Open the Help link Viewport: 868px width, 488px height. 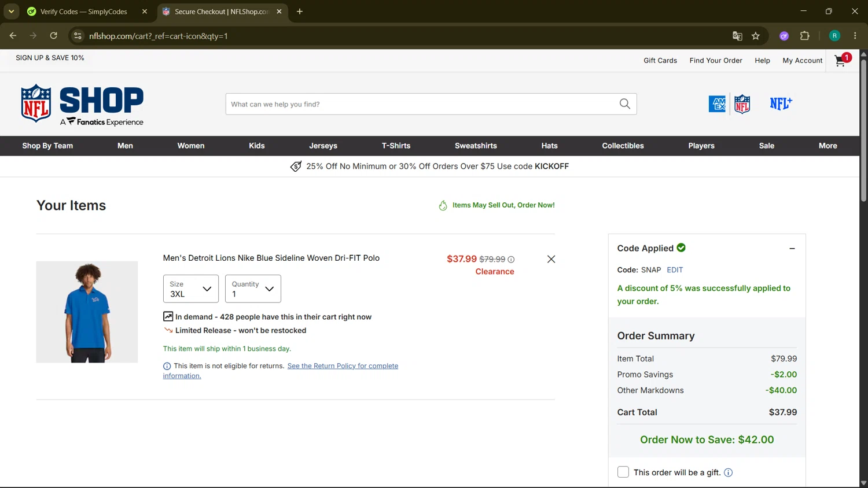click(x=762, y=60)
